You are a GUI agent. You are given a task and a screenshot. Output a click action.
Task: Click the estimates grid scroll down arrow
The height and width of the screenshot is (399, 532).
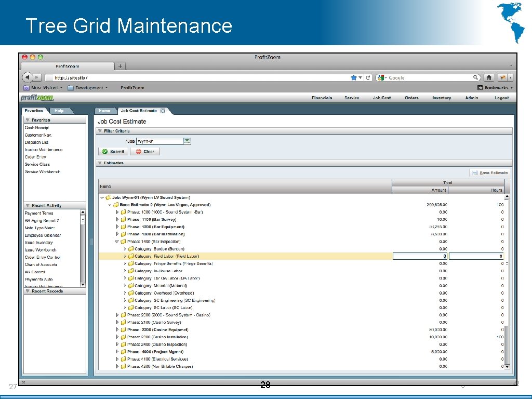[507, 367]
